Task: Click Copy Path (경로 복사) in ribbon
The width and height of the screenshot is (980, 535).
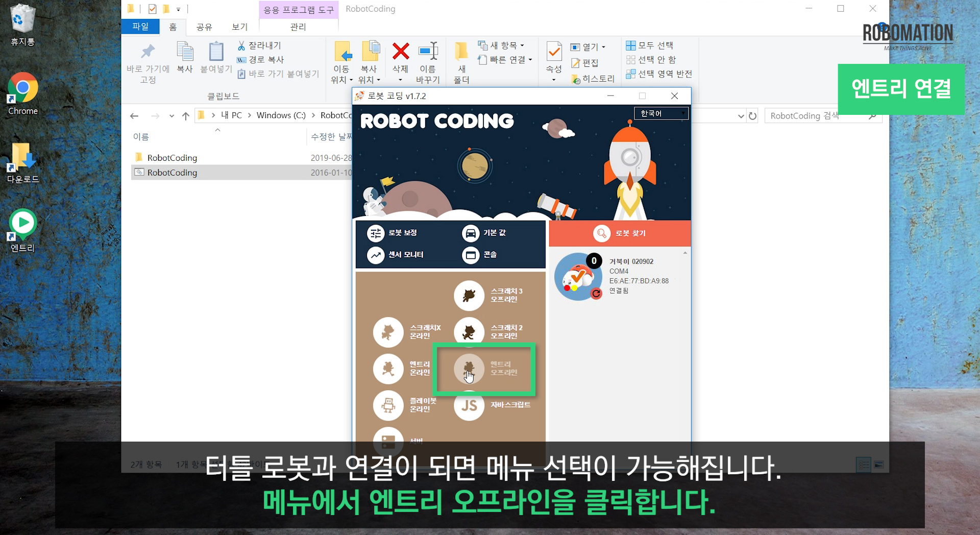Action: (x=260, y=60)
